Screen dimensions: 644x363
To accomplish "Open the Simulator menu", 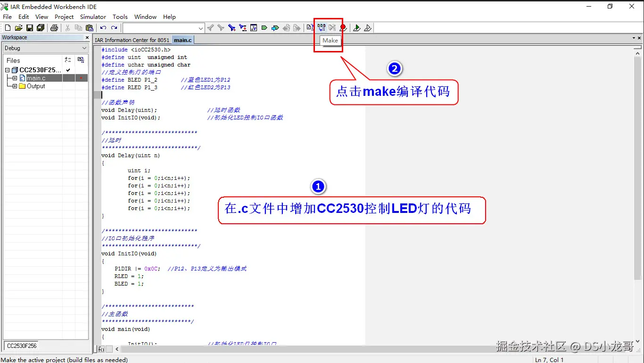I will click(93, 17).
